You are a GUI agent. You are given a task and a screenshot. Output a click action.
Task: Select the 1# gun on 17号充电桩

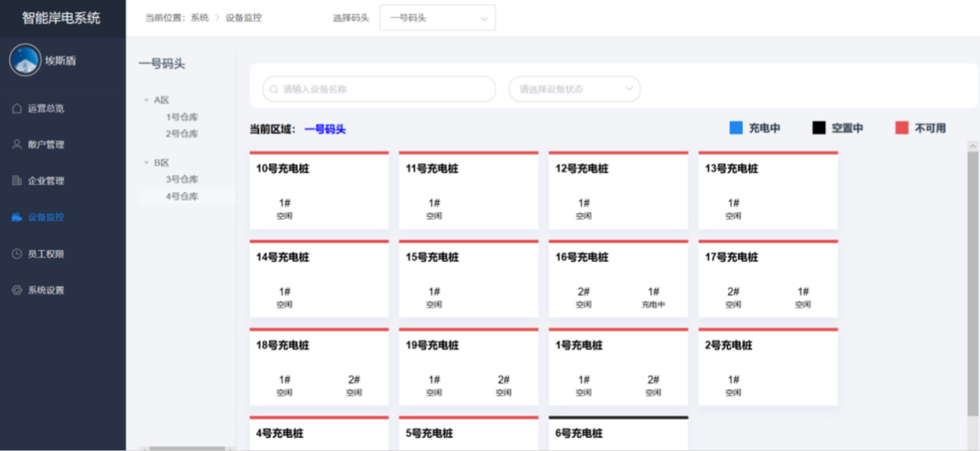(803, 297)
